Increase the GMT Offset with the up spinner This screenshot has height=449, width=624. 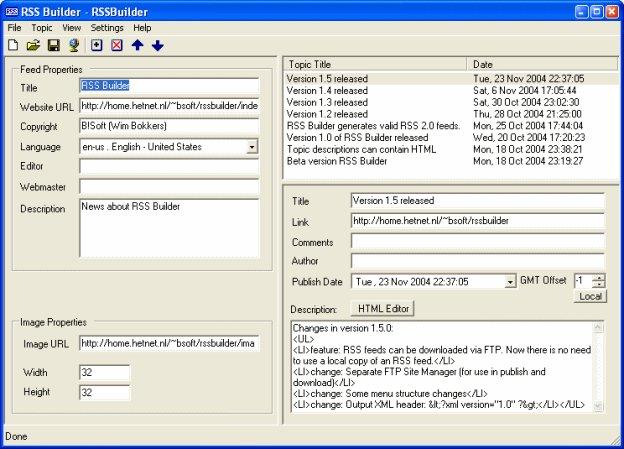click(x=598, y=278)
